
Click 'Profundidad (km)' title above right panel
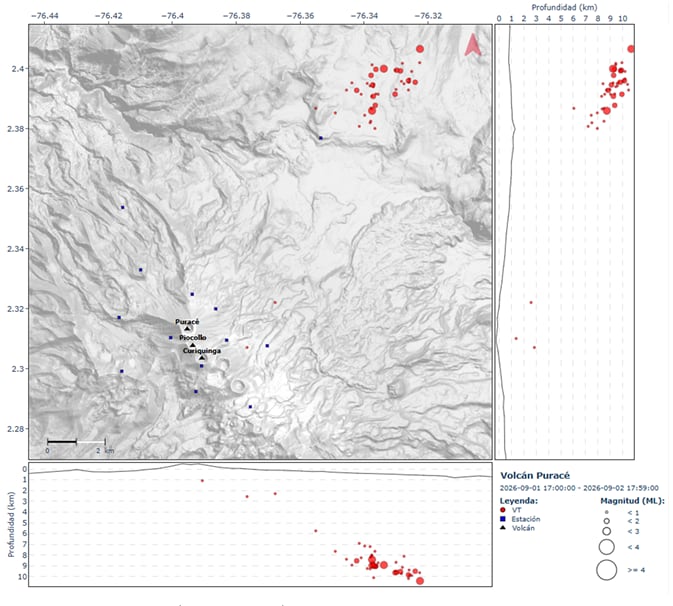point(564,7)
